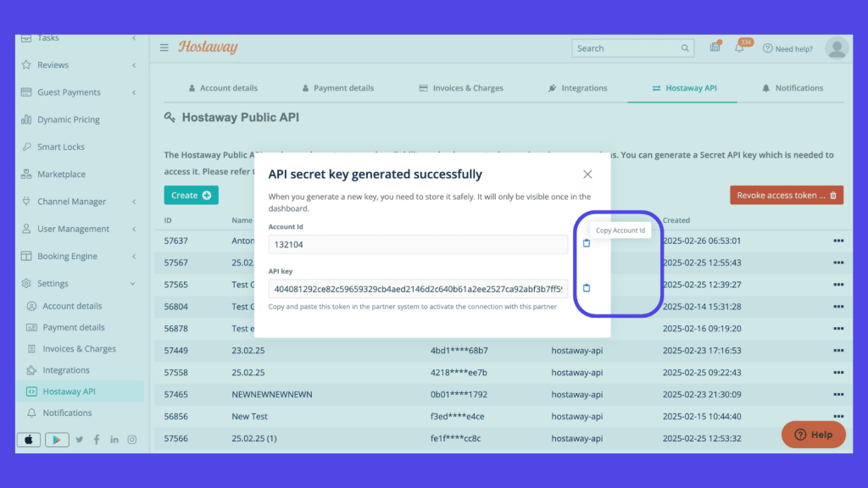This screenshot has height=488, width=868.
Task: Close the API secret key dialog
Action: 587,175
